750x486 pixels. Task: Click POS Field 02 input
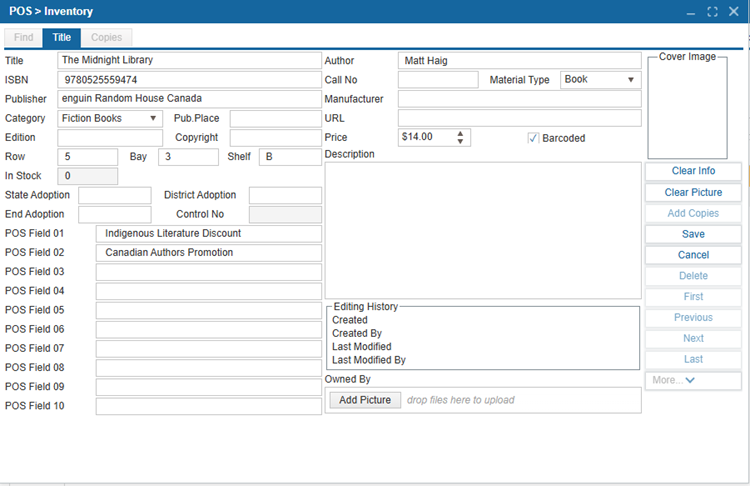[x=209, y=253]
